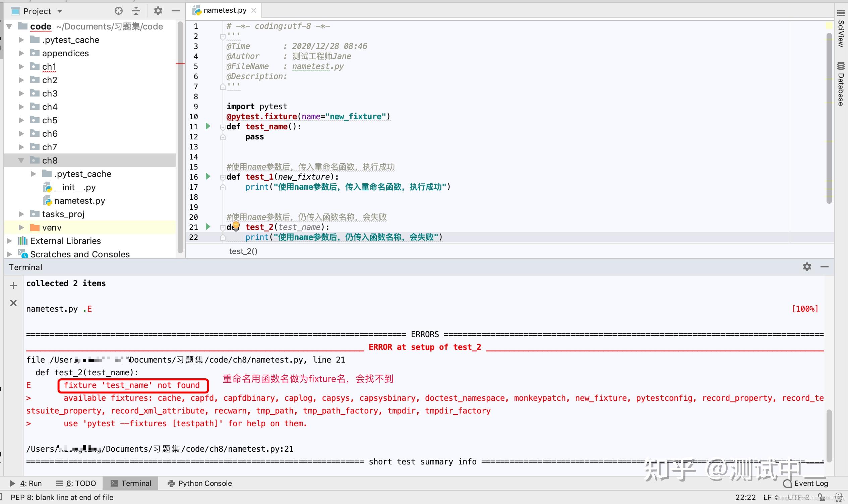848x504 pixels.
Task: Open the Event Log button
Action: 805,483
